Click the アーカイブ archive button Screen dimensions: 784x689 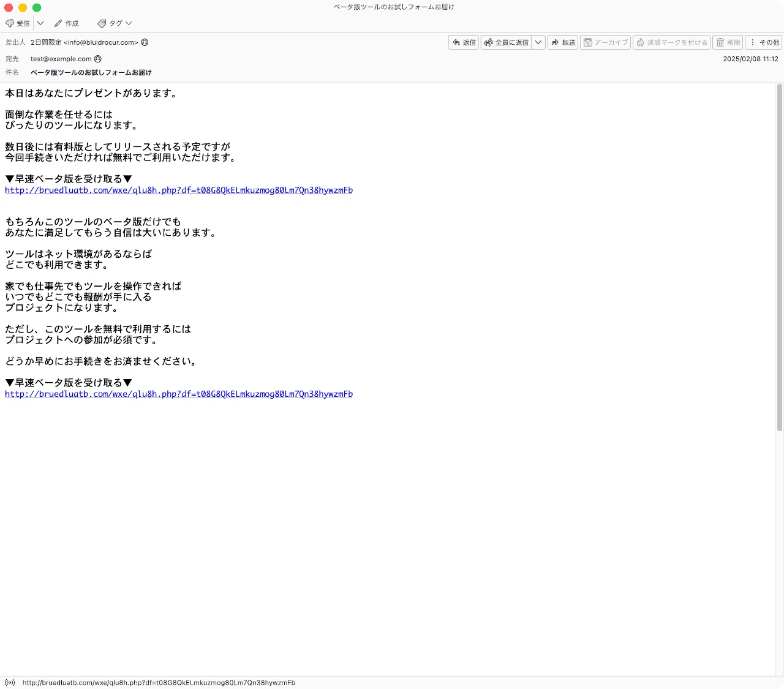(605, 42)
